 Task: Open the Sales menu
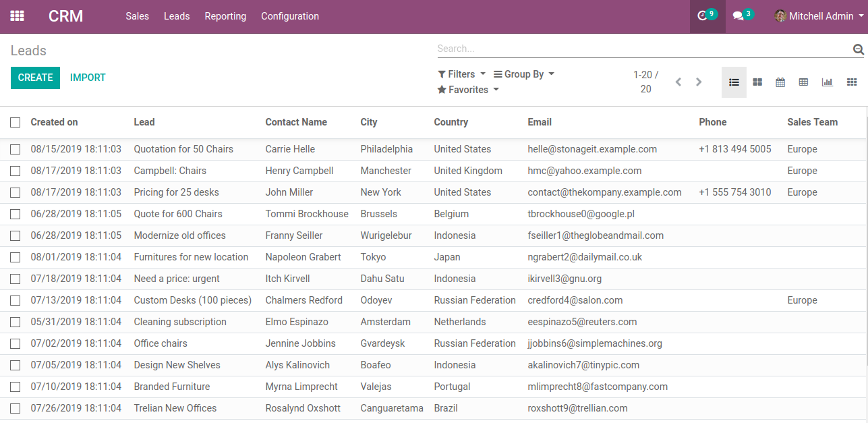[x=137, y=16]
